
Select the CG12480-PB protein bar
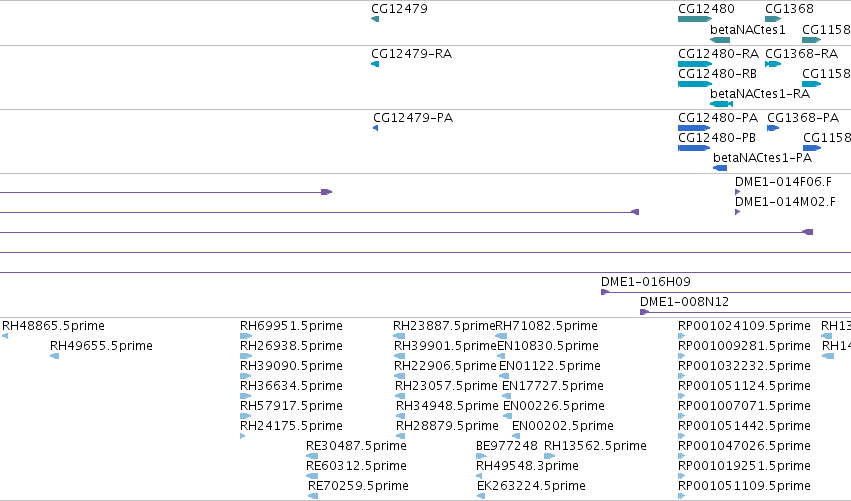[x=694, y=148]
